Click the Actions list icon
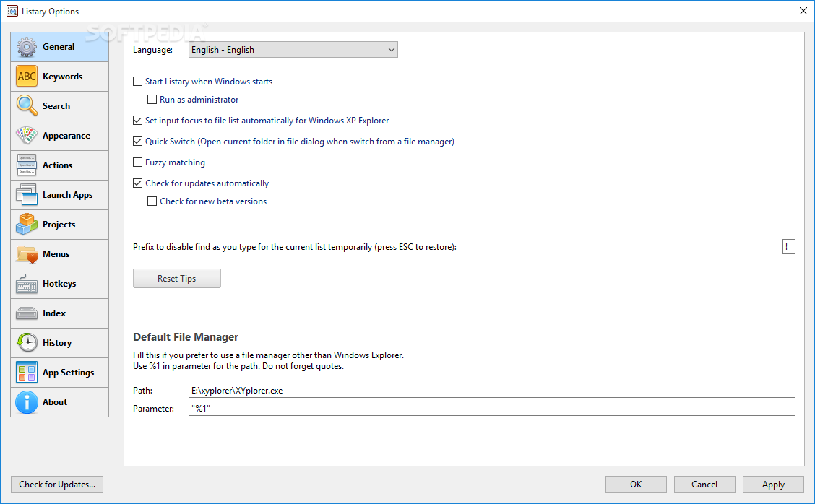815x504 pixels. coord(27,165)
